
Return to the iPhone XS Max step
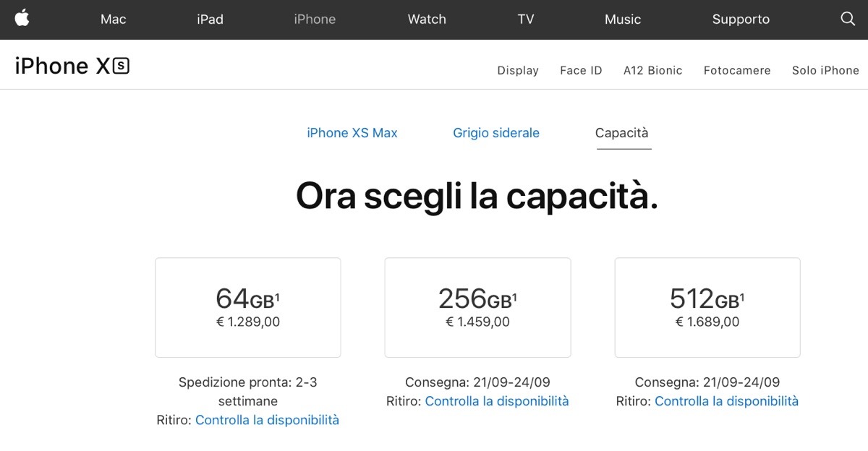(x=352, y=133)
